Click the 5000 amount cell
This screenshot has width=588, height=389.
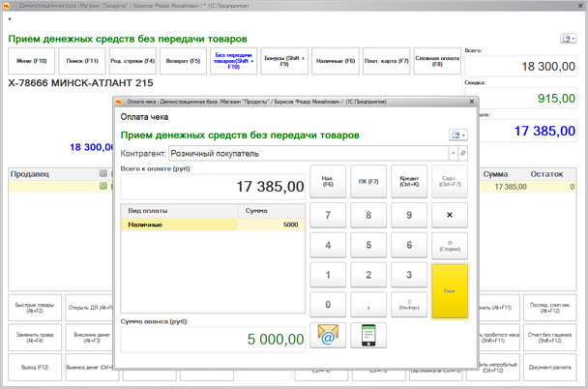click(x=271, y=224)
